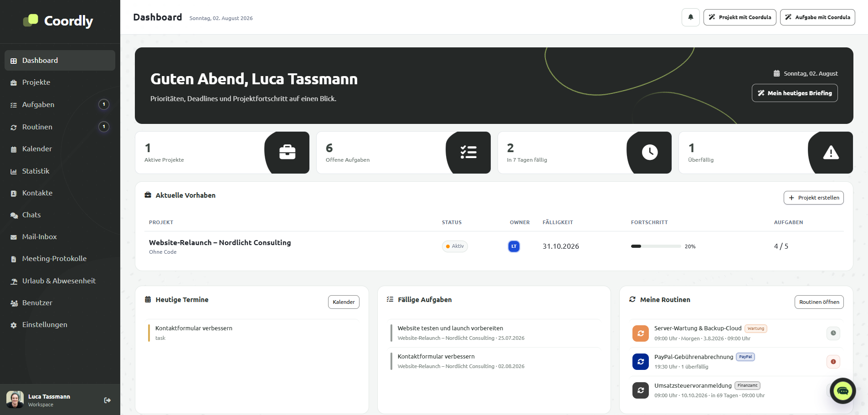Open Website testen und launch vorbereiten task

(x=450, y=328)
